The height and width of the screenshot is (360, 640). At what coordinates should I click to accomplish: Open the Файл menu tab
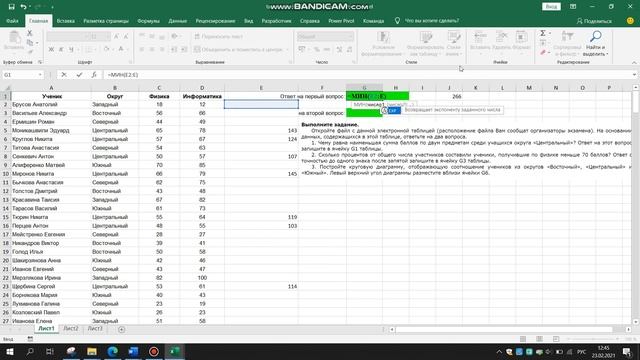[12, 21]
